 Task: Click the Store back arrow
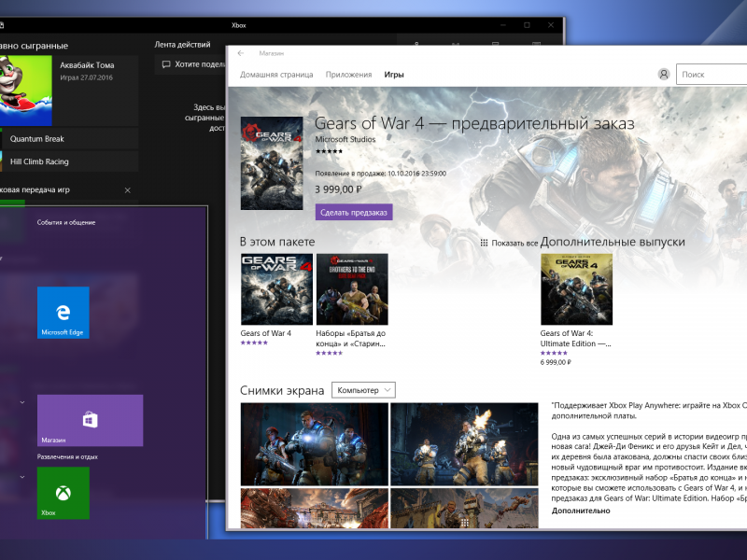[241, 53]
